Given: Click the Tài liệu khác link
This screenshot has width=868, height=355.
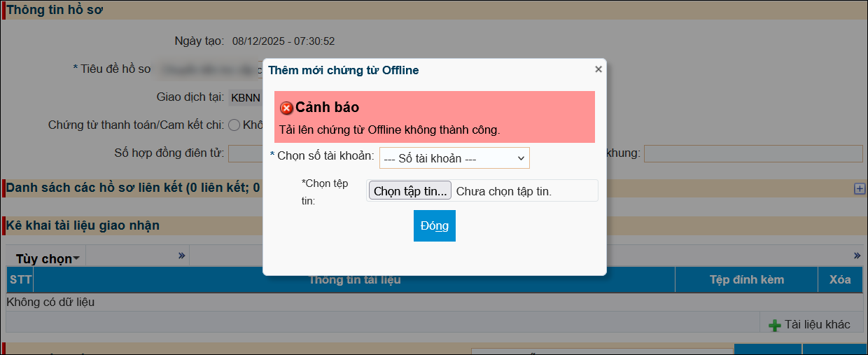Looking at the screenshot, I should 817,324.
